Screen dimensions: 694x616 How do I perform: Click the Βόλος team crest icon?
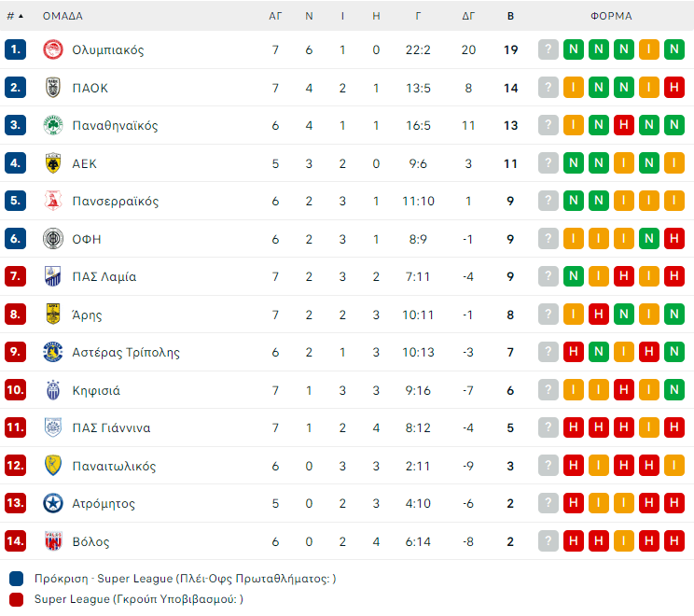53,541
